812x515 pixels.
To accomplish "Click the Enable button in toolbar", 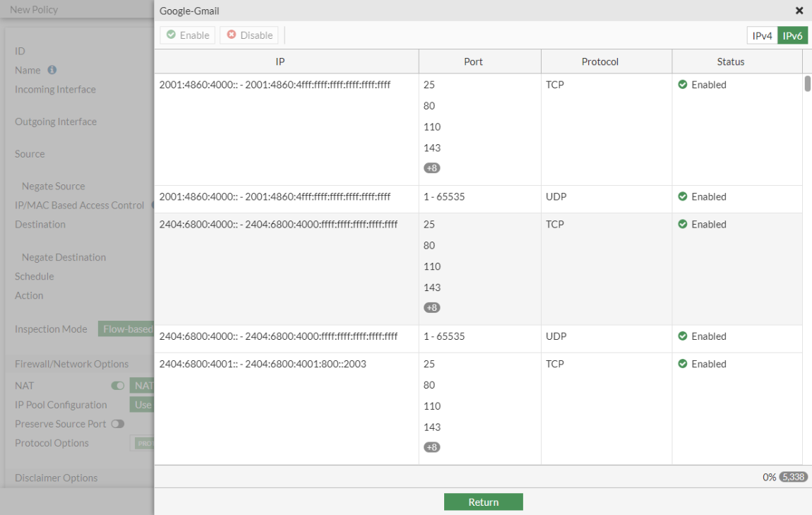I will [x=187, y=35].
